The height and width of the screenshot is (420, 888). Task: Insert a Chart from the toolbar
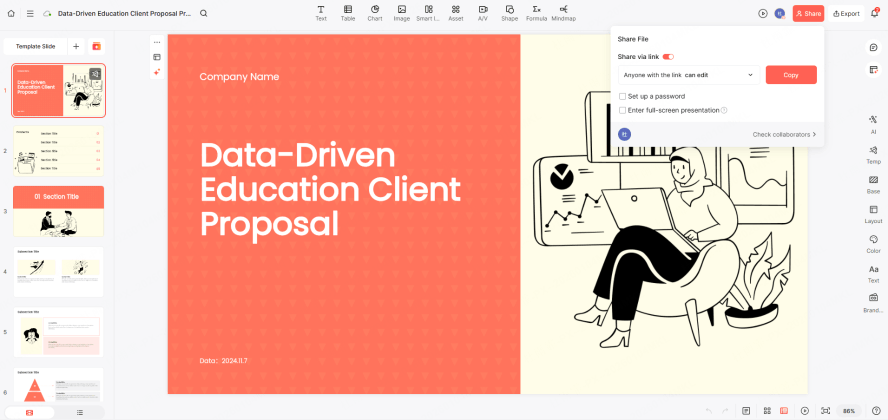pos(374,13)
